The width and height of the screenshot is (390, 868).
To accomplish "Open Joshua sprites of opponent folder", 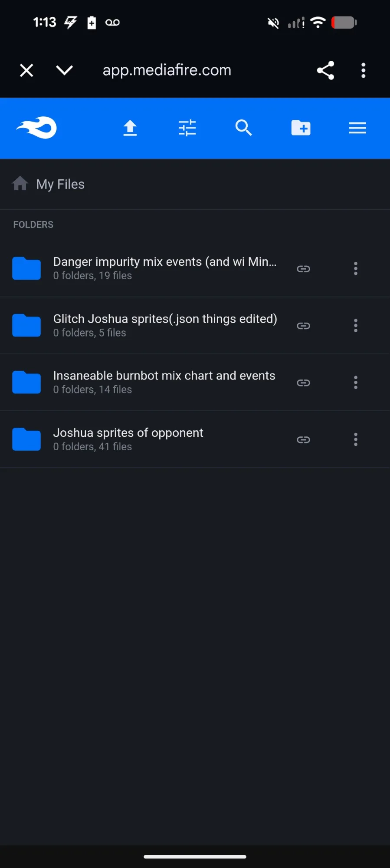I will (x=128, y=433).
